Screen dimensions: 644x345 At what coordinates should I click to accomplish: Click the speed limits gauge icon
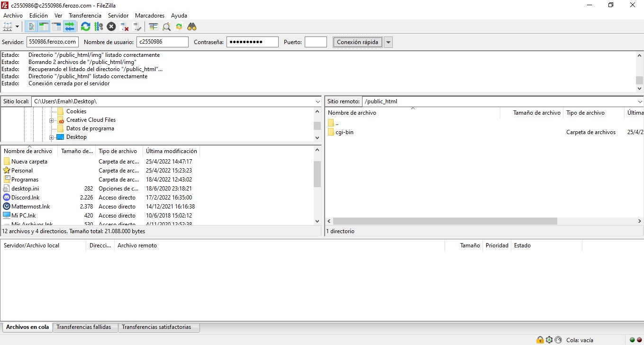558,340
